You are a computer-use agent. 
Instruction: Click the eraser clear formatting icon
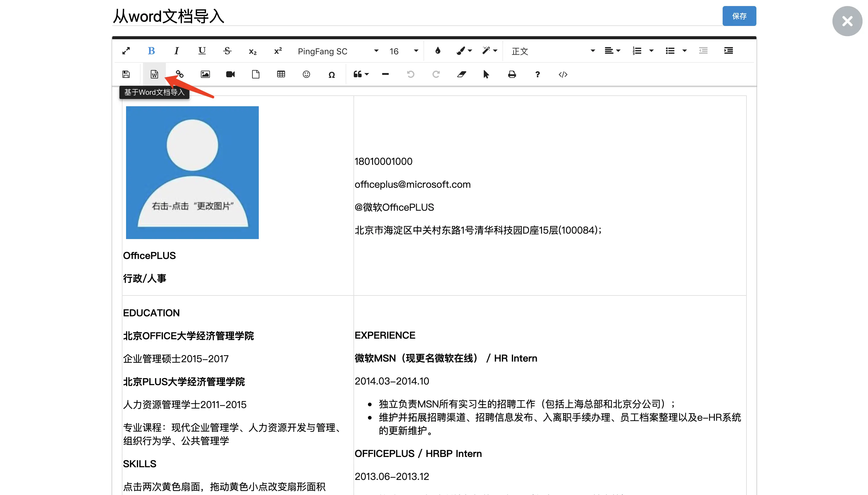point(461,75)
